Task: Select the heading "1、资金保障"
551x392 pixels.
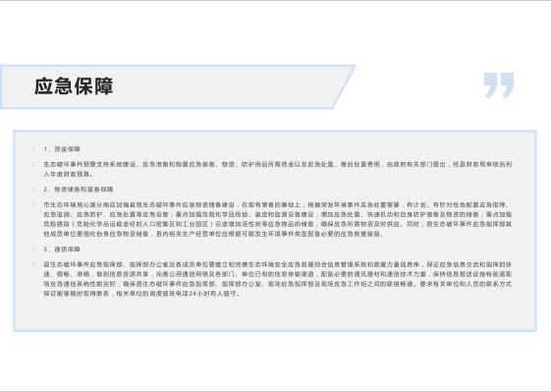Action: 62,149
